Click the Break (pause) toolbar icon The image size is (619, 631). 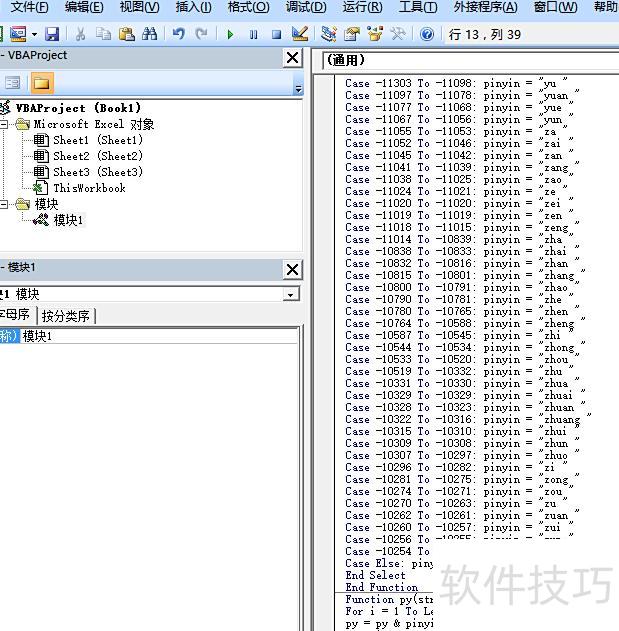(253, 34)
